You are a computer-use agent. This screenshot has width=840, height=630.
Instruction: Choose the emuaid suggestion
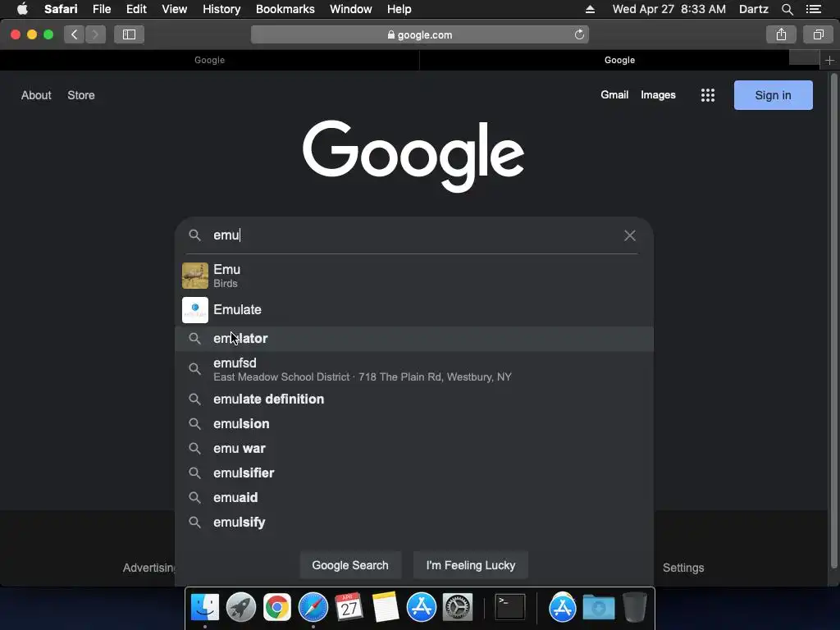click(414, 498)
